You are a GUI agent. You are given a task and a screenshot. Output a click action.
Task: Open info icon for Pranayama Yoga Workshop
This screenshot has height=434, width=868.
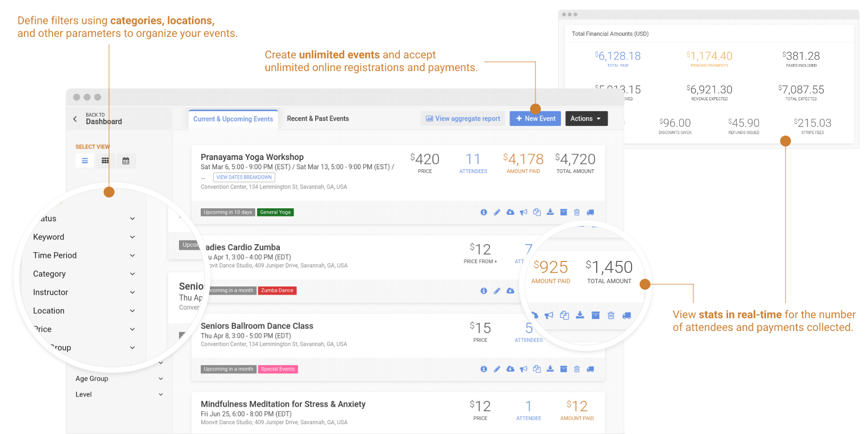pos(483,212)
